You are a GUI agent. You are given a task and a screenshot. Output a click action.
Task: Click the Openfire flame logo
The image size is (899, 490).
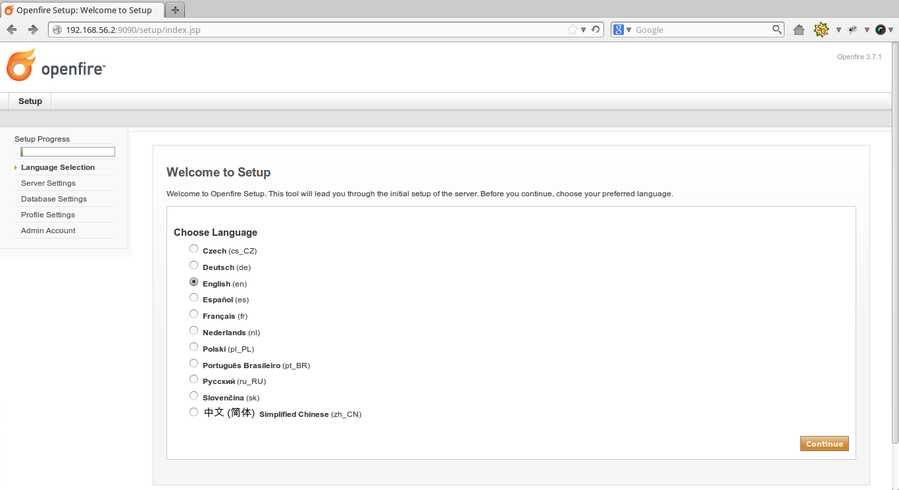click(21, 65)
